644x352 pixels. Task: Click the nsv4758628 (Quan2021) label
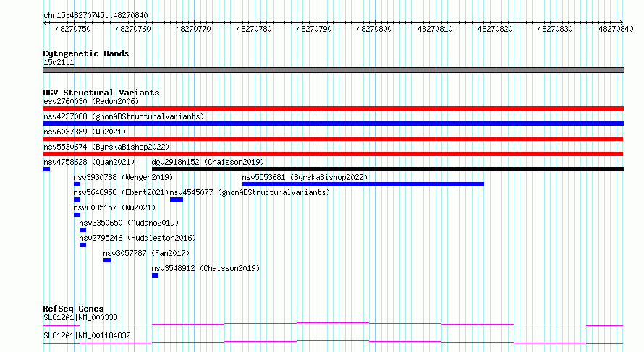point(89,162)
